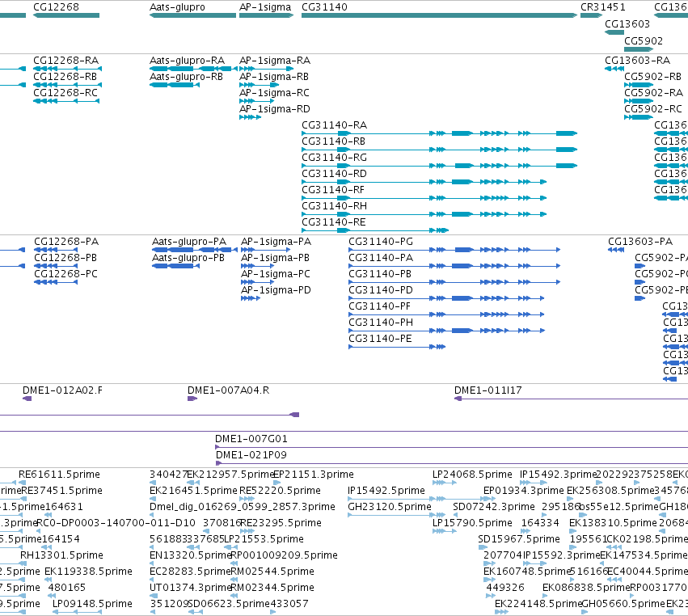
Task: Click the CG5902-RA transcript label
Action: click(x=654, y=93)
